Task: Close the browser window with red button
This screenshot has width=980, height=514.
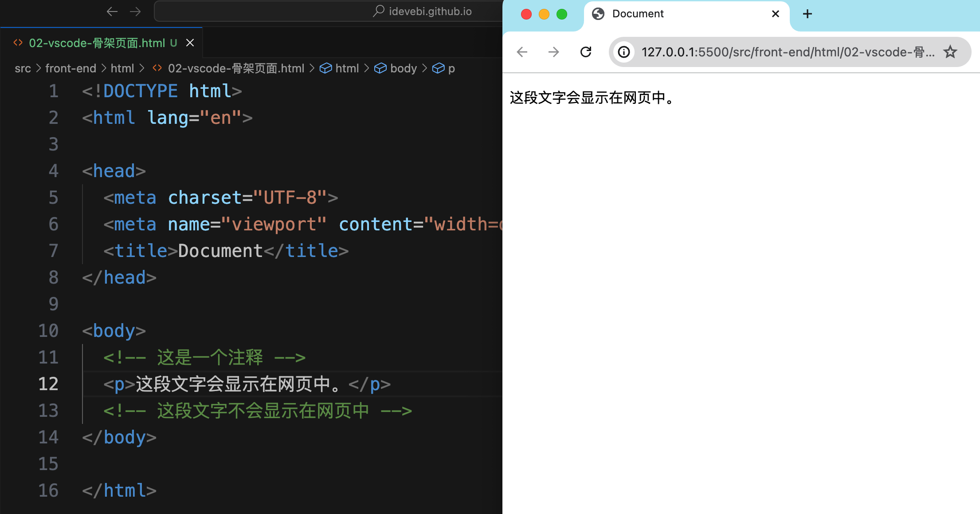Action: (526, 14)
